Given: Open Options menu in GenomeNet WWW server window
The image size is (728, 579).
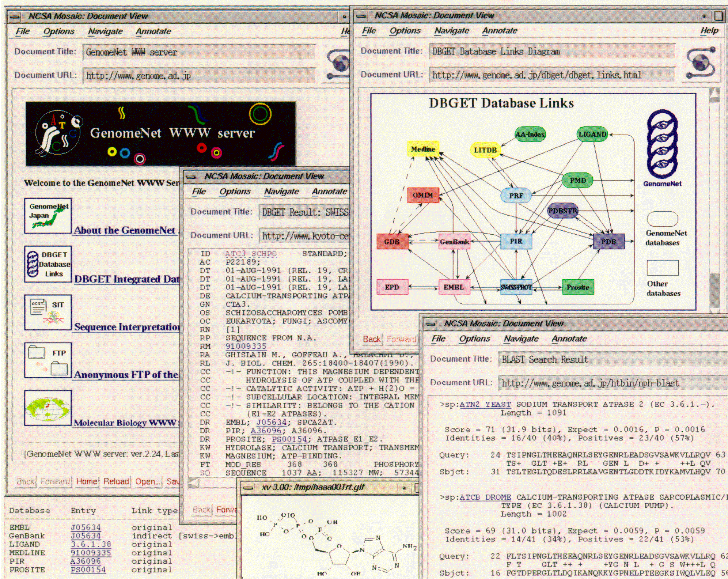Looking at the screenshot, I should (x=58, y=31).
